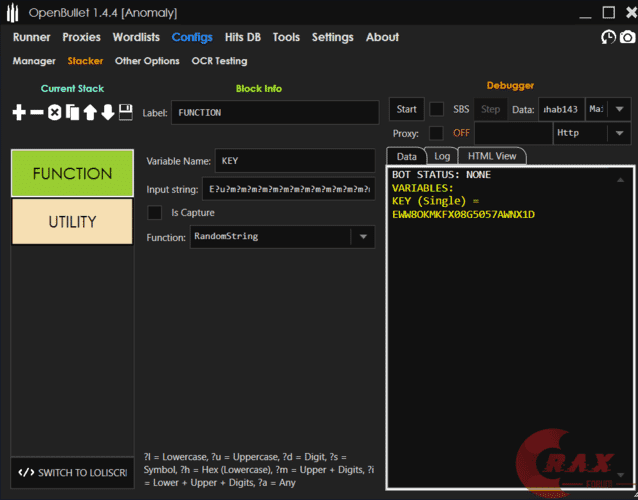Move block down with down arrow
The width and height of the screenshot is (638, 500).
108,112
